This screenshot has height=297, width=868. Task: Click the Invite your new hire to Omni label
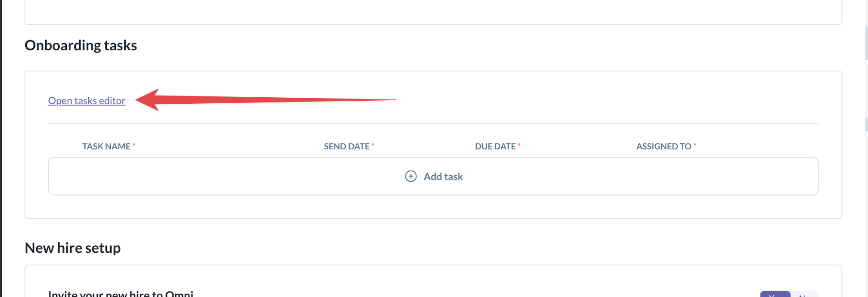tap(121, 294)
